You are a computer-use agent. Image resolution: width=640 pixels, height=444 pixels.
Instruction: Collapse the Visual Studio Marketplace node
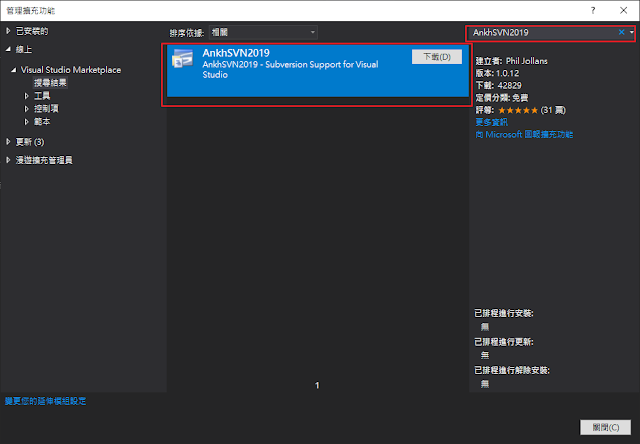(x=13, y=70)
